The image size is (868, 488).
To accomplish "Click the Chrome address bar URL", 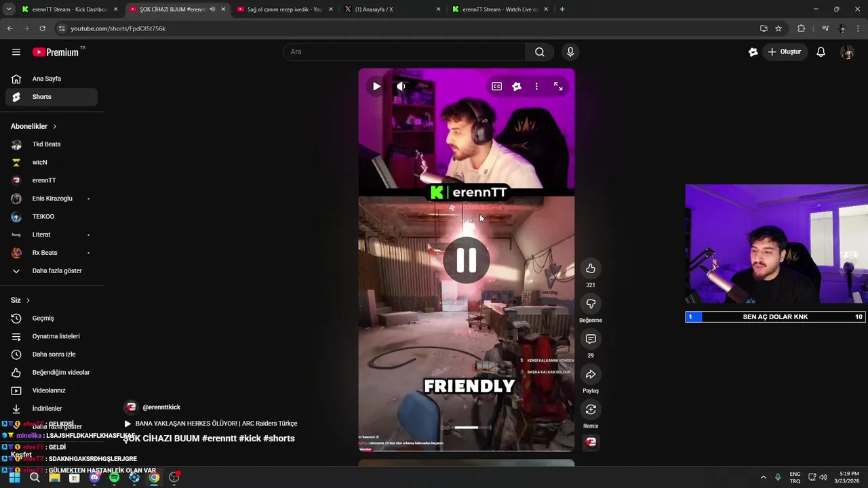I will (118, 28).
